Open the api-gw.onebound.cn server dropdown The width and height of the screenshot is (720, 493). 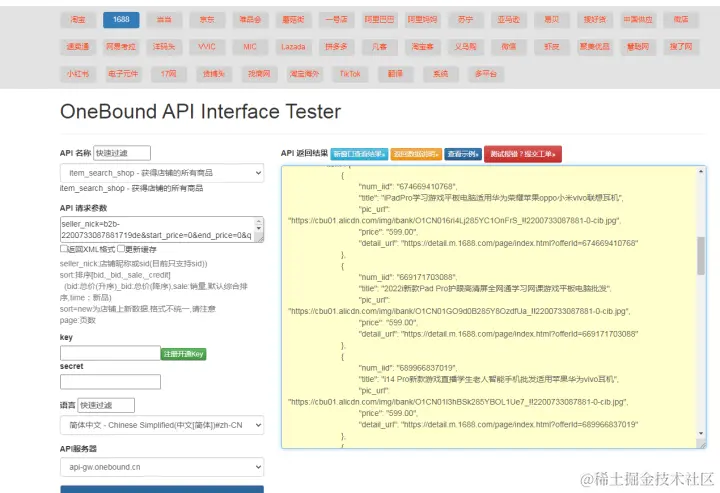[162, 467]
